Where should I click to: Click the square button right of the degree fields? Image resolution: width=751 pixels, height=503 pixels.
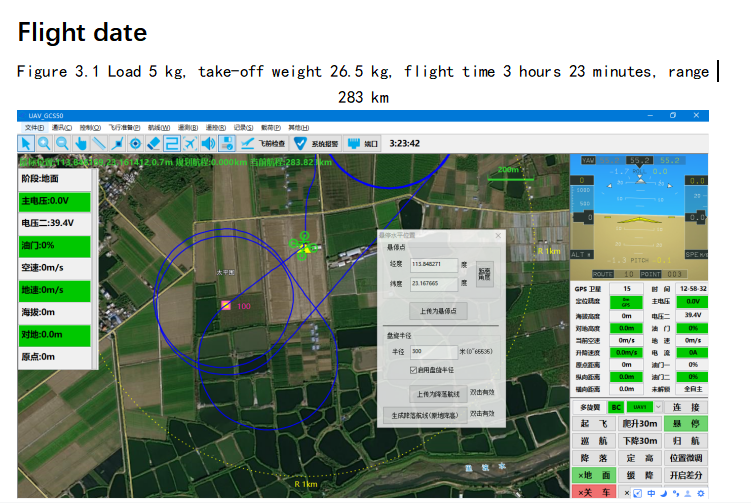[484, 274]
